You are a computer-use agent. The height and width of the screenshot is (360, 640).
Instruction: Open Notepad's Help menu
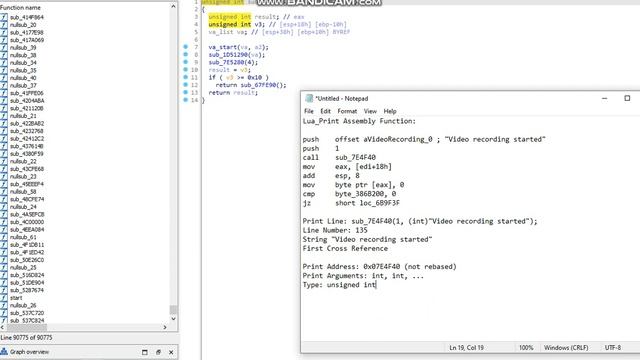tap(390, 111)
